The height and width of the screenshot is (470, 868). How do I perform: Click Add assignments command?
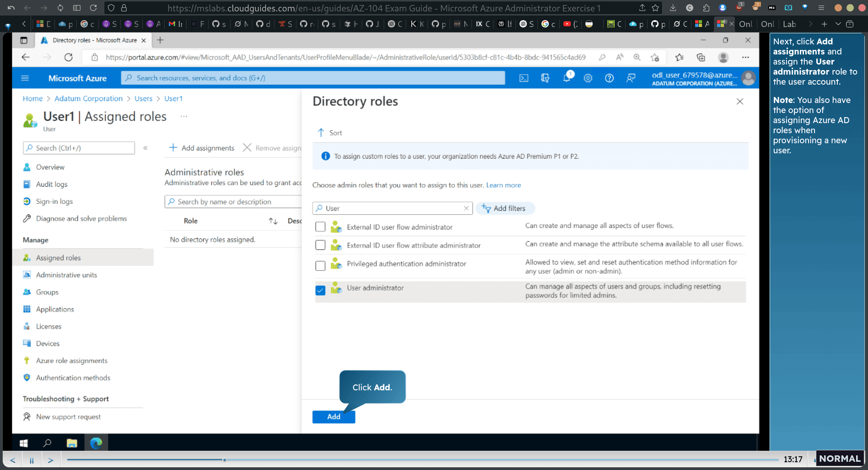pos(202,148)
